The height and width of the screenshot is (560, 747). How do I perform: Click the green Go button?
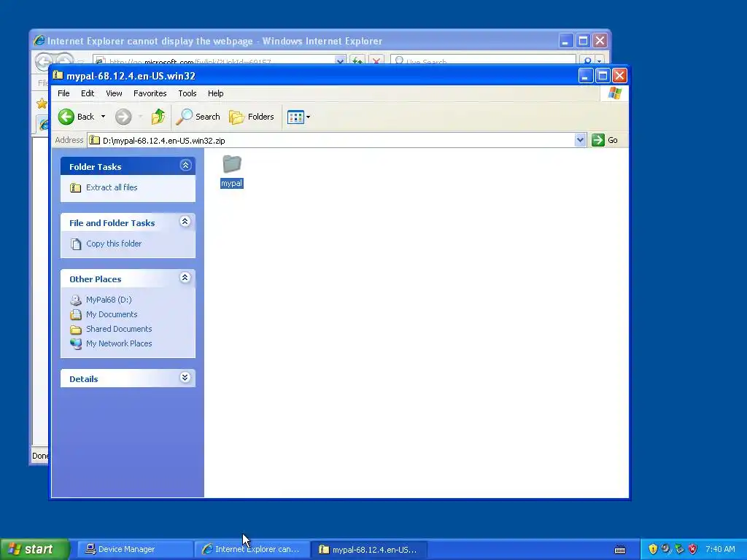[605, 140]
